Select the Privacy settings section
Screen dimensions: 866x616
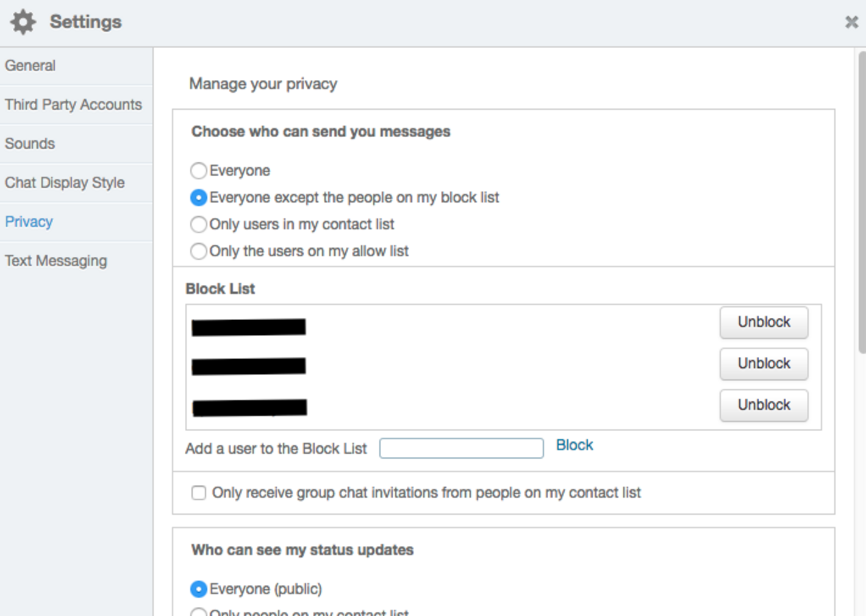pos(28,221)
